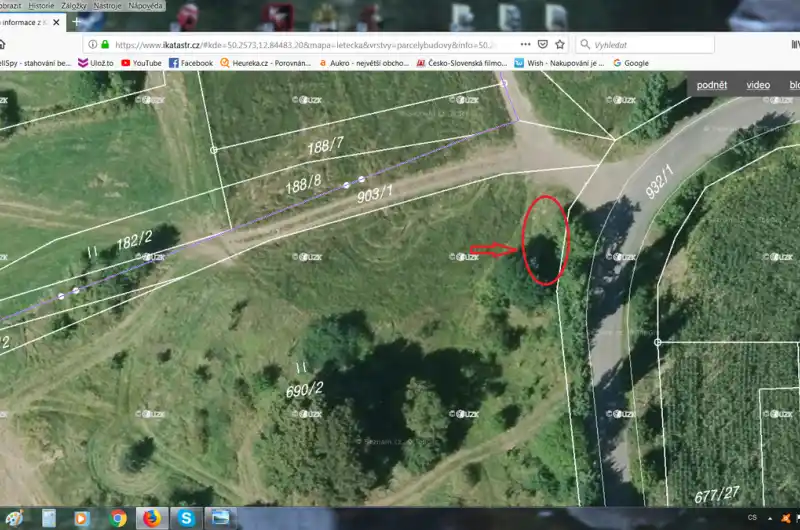
Task: Select parcel label 182/2
Action: (134, 240)
